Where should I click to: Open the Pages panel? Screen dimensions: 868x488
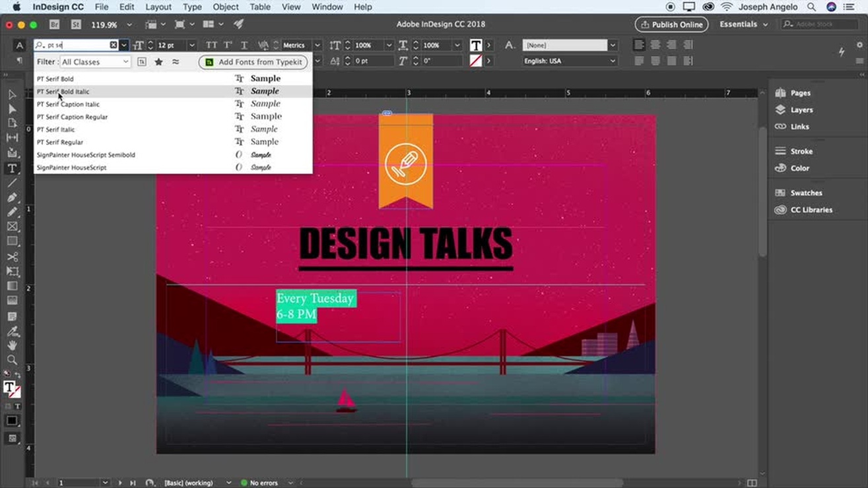[x=800, y=93]
